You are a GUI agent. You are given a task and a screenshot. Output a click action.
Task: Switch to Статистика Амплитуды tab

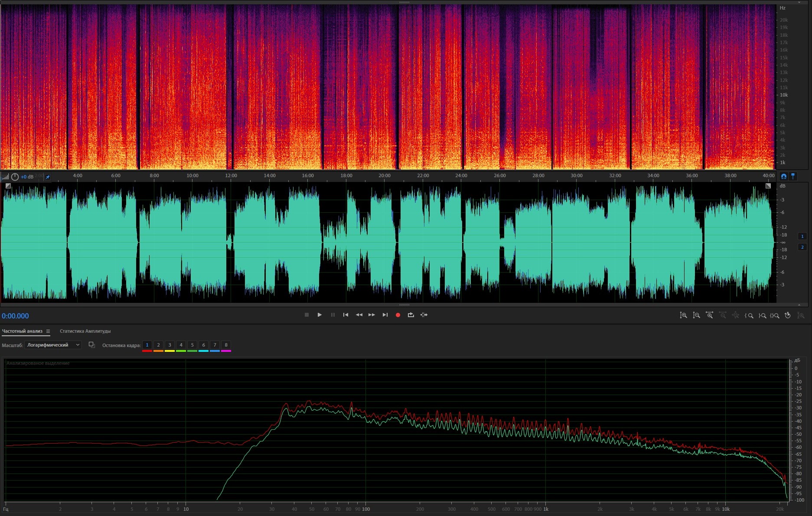pyautogui.click(x=85, y=331)
